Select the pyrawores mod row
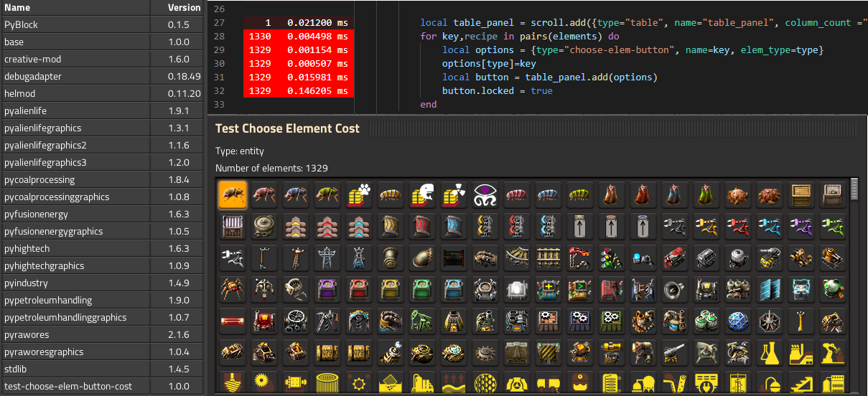The image size is (868, 396). click(102, 334)
